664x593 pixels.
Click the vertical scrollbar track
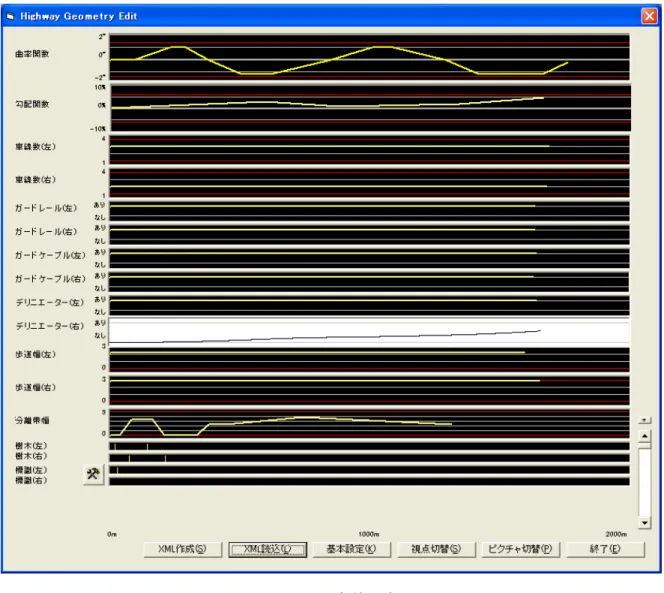click(x=644, y=483)
